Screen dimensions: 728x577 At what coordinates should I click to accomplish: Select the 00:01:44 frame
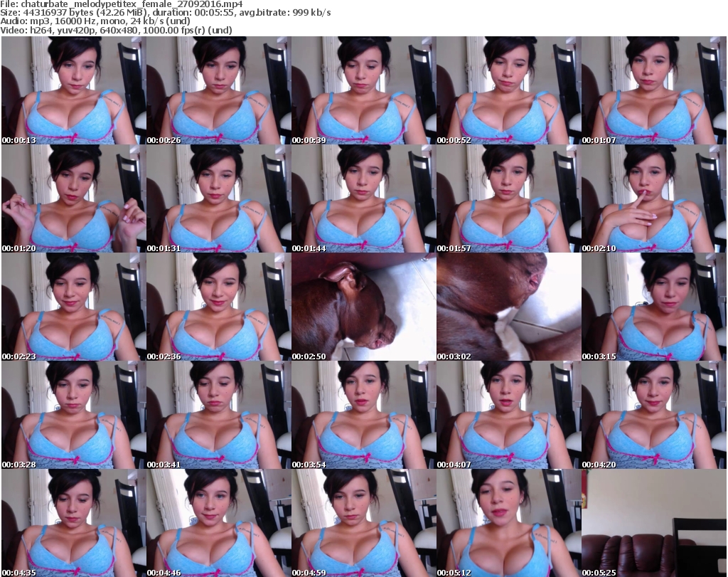(x=363, y=198)
